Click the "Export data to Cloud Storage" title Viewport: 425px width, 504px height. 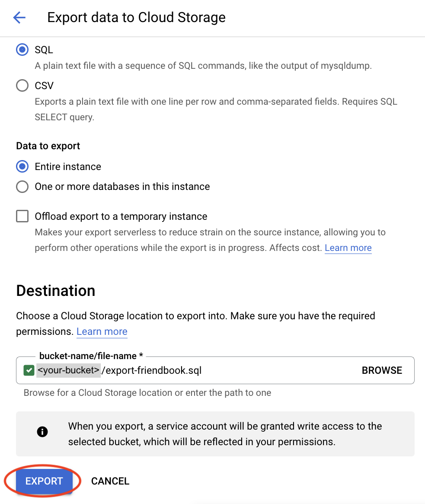point(136,17)
